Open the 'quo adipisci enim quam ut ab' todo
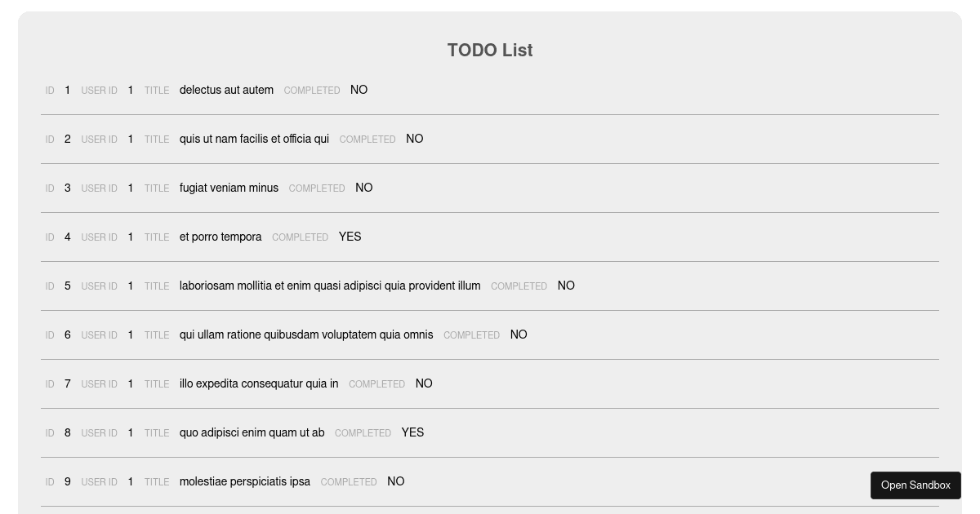The image size is (980, 514). (252, 432)
